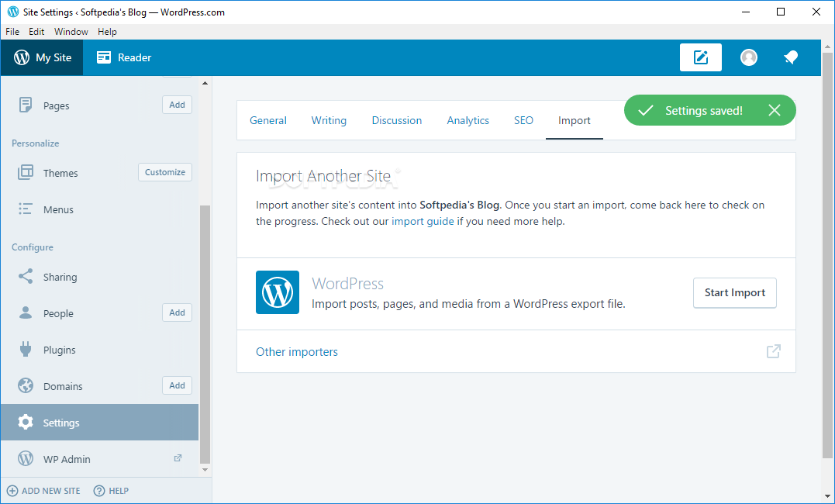The width and height of the screenshot is (835, 504).
Task: Open the import guide link
Action: (423, 221)
